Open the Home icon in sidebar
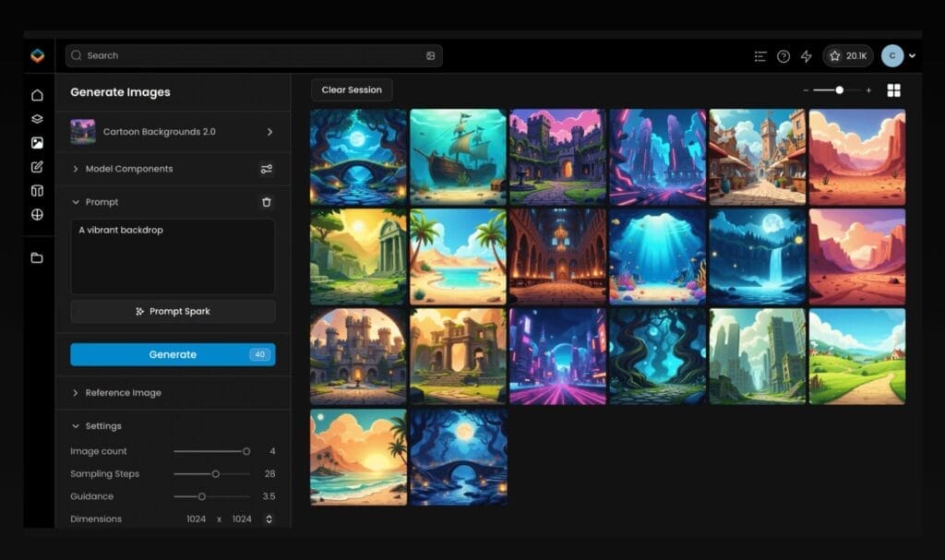The width and height of the screenshot is (945, 560). pyautogui.click(x=37, y=95)
